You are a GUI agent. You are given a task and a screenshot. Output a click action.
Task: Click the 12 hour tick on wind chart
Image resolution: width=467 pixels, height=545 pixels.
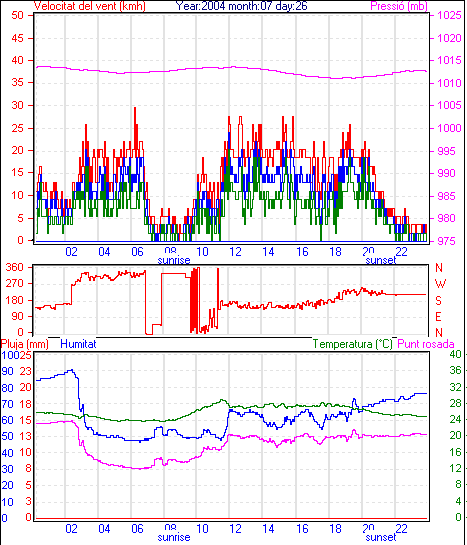(235, 251)
